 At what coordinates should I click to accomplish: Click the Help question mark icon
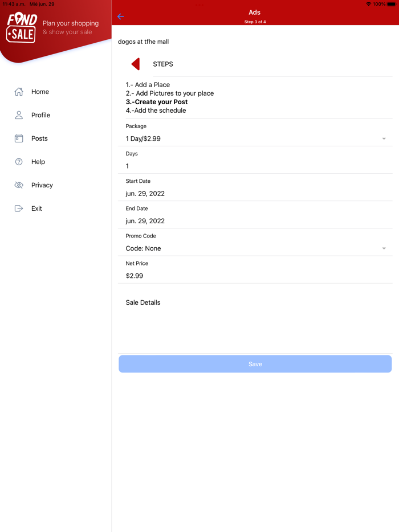[x=19, y=162]
